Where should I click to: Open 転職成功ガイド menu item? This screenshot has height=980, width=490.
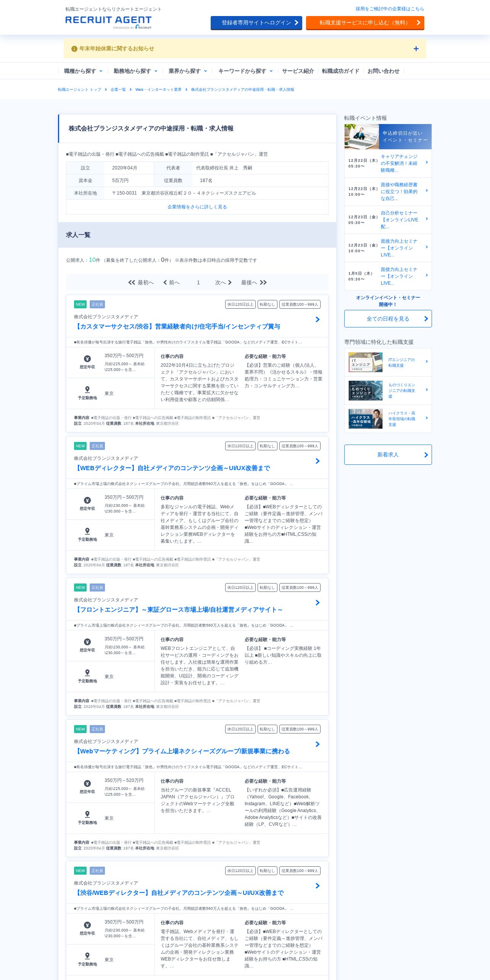click(340, 71)
